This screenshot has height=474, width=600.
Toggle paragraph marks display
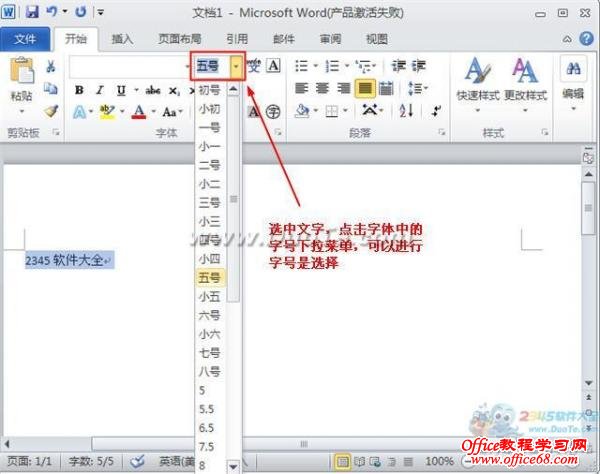coord(436,111)
